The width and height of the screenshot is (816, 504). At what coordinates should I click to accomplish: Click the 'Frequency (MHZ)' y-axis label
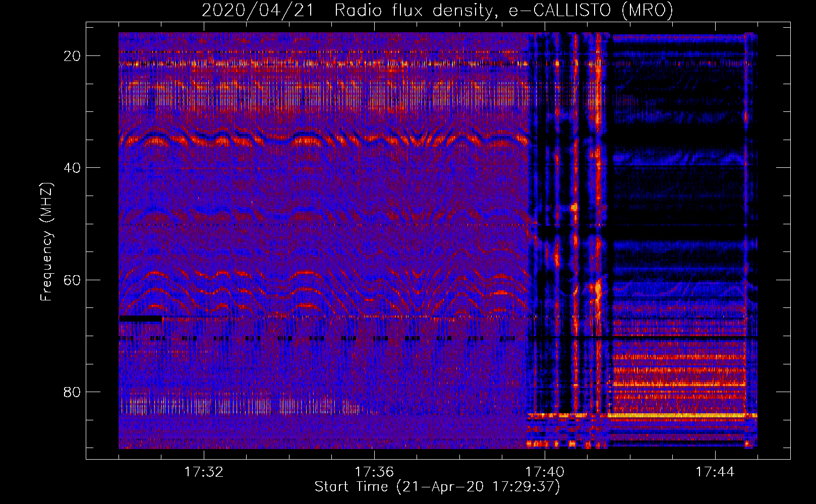coord(46,242)
